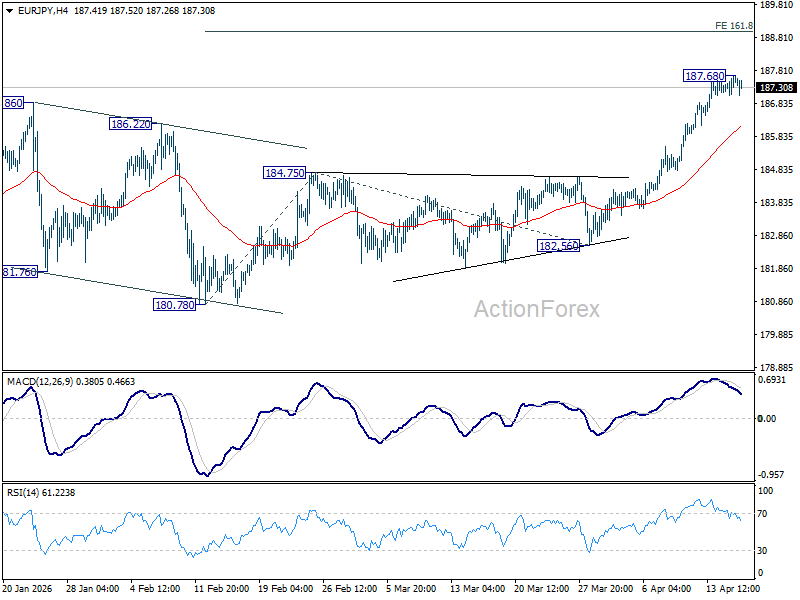
Task: Click the 20 Jan 2026 date label
Action: tap(28, 589)
